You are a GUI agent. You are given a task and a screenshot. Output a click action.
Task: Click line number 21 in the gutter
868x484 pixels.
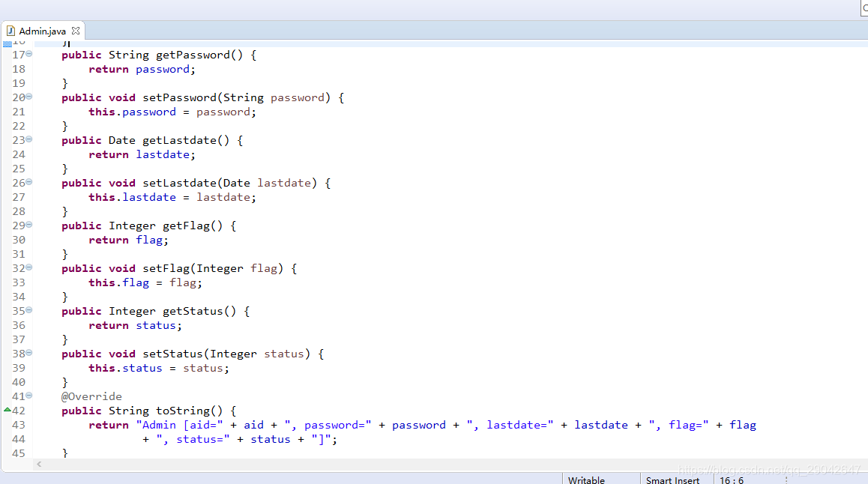(x=19, y=112)
